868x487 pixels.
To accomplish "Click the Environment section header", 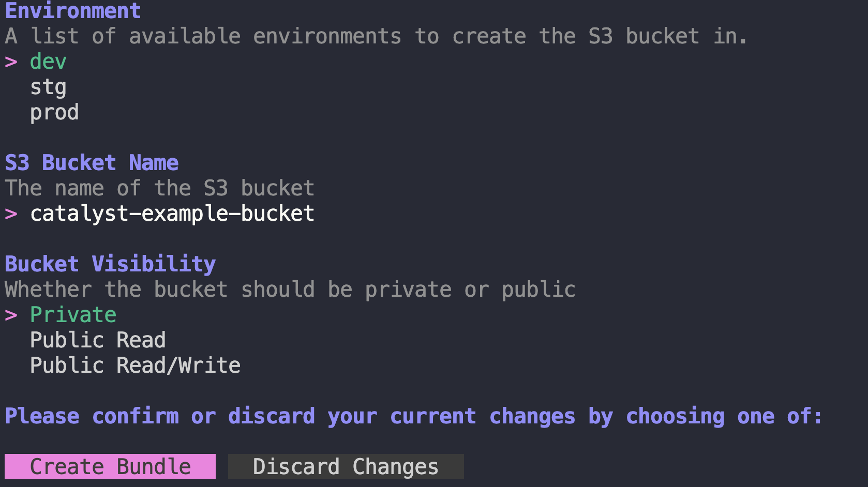I will click(x=72, y=10).
